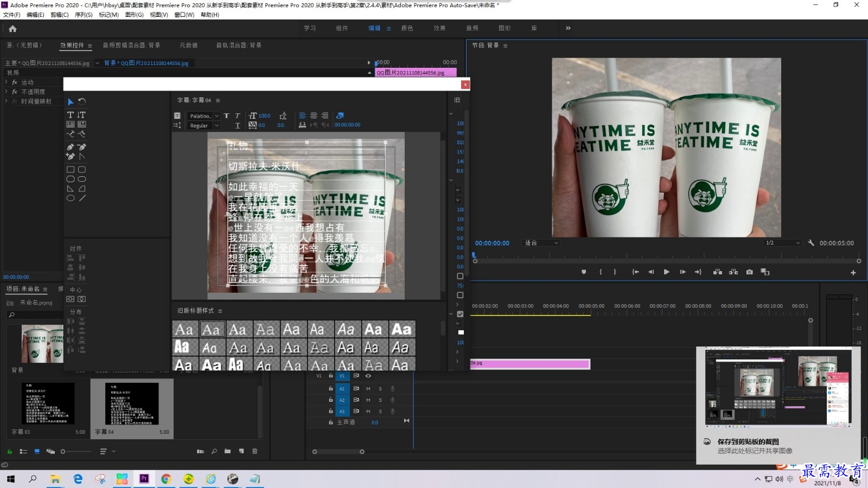This screenshot has width=868, height=488.
Task: Apply bold text style in title toolbar
Action: [x=226, y=116]
